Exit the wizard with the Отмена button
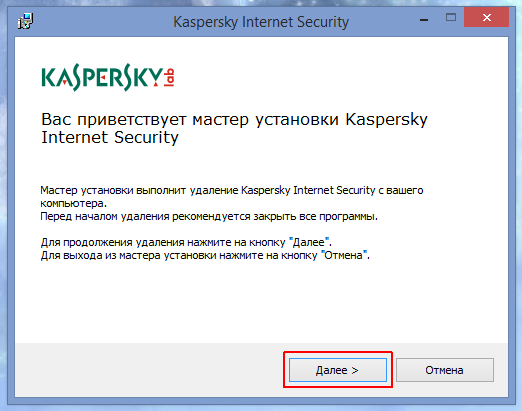 tap(445, 370)
